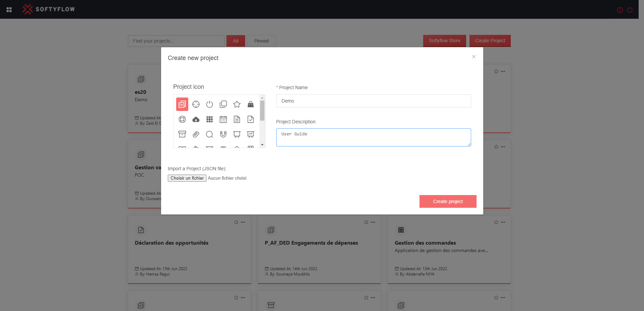The image size is (644, 311).
Task: Open the apps grid menu in header
Action: click(9, 10)
